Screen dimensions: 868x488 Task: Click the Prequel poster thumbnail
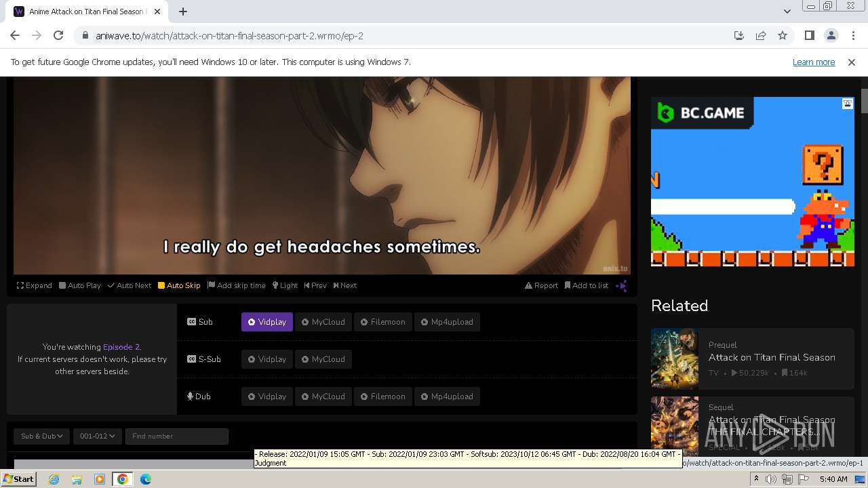[x=675, y=358]
